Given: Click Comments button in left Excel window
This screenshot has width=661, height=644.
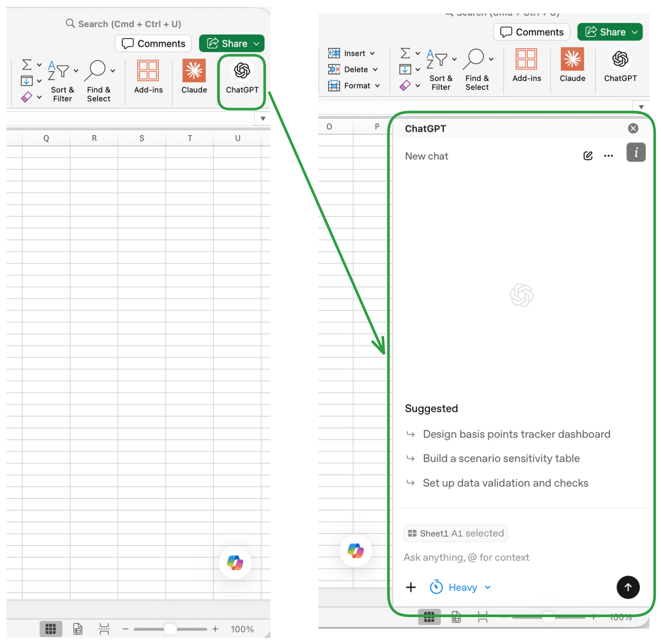Looking at the screenshot, I should 153,43.
